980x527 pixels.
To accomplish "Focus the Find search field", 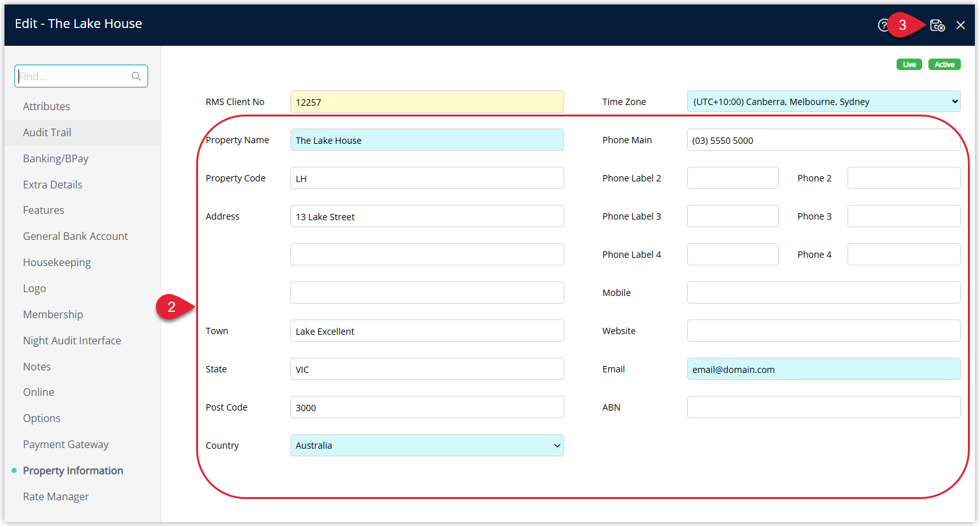I will pos(81,76).
